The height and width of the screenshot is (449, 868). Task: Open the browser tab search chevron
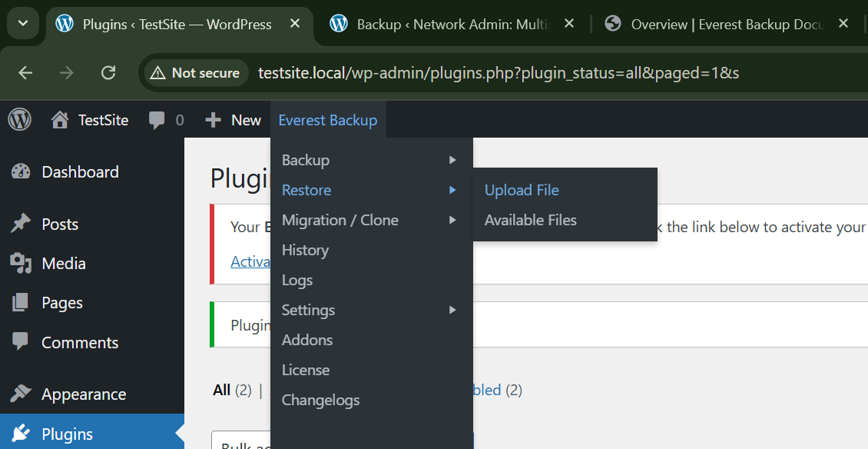pyautogui.click(x=22, y=24)
